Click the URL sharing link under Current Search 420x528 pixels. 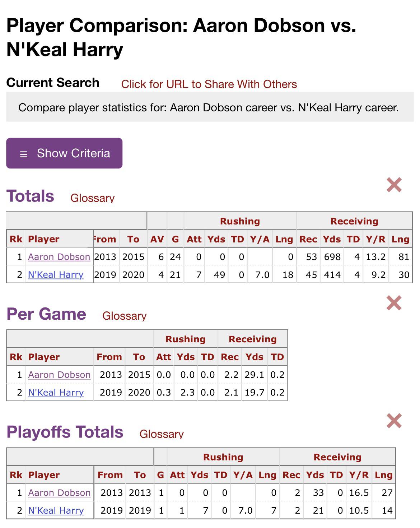point(209,84)
